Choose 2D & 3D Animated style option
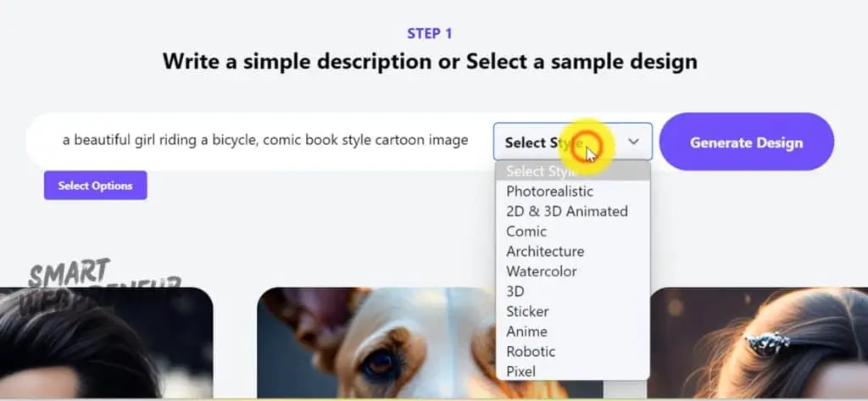Screen dimensions: 868x401 pyautogui.click(x=566, y=211)
